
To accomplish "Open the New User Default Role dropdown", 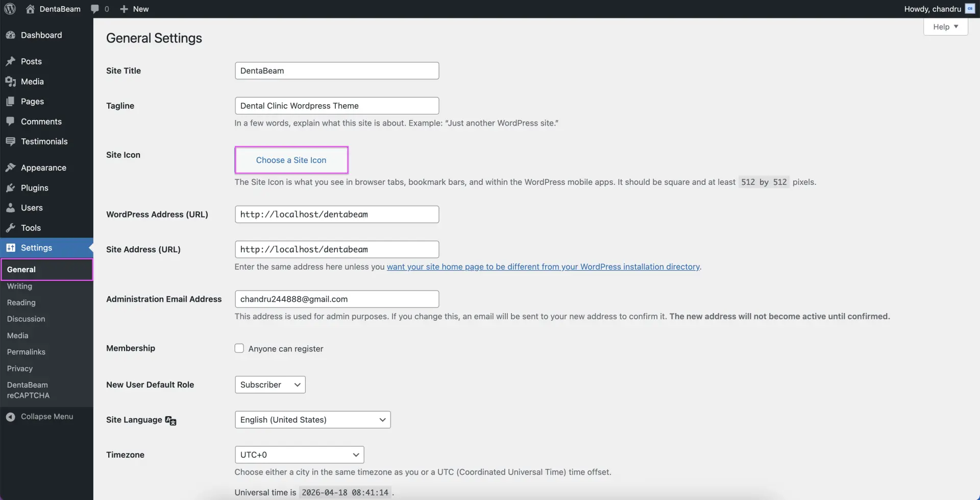I will point(270,385).
